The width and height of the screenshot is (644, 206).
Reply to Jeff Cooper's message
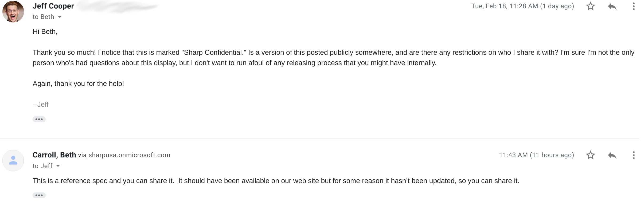[x=612, y=6]
